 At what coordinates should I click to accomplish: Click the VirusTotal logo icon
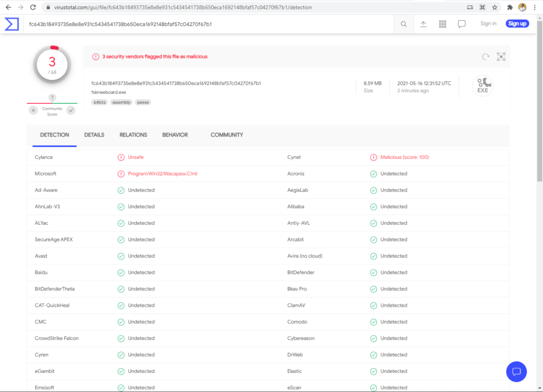coord(12,24)
